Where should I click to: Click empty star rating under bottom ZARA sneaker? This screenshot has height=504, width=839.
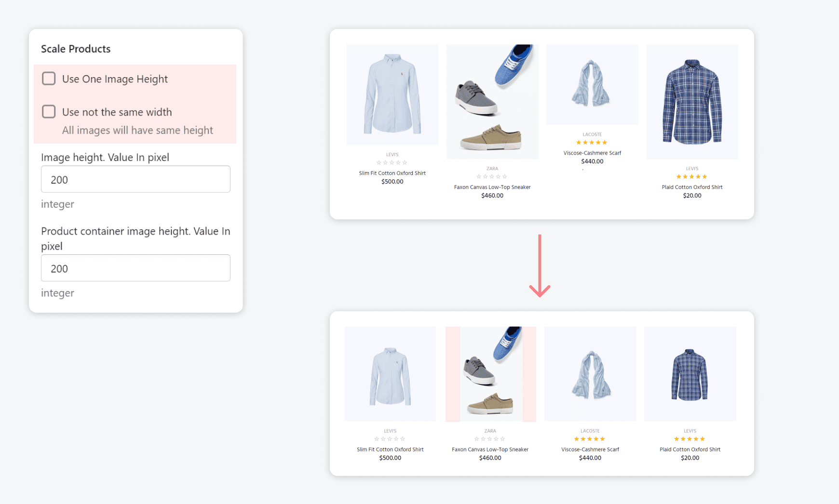click(489, 439)
